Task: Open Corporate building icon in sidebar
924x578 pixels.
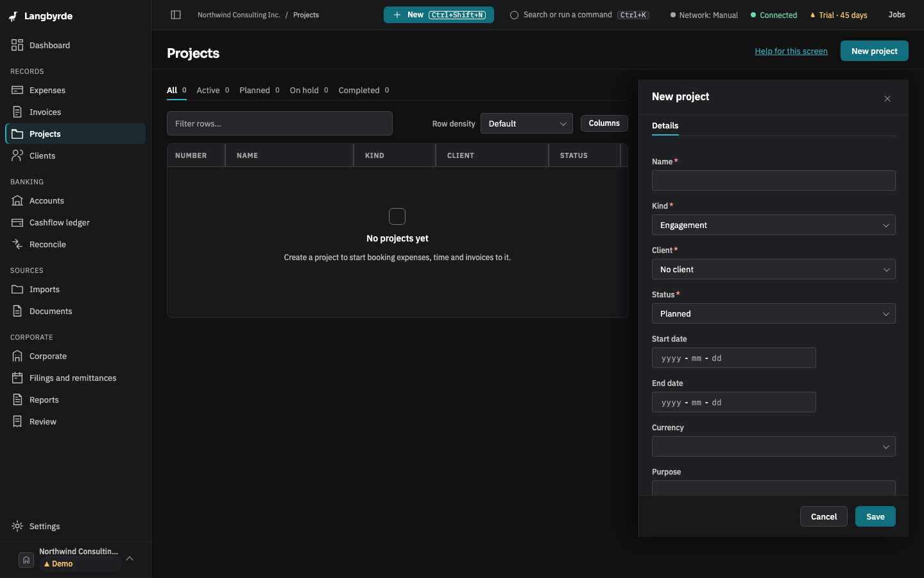Action: tap(17, 356)
